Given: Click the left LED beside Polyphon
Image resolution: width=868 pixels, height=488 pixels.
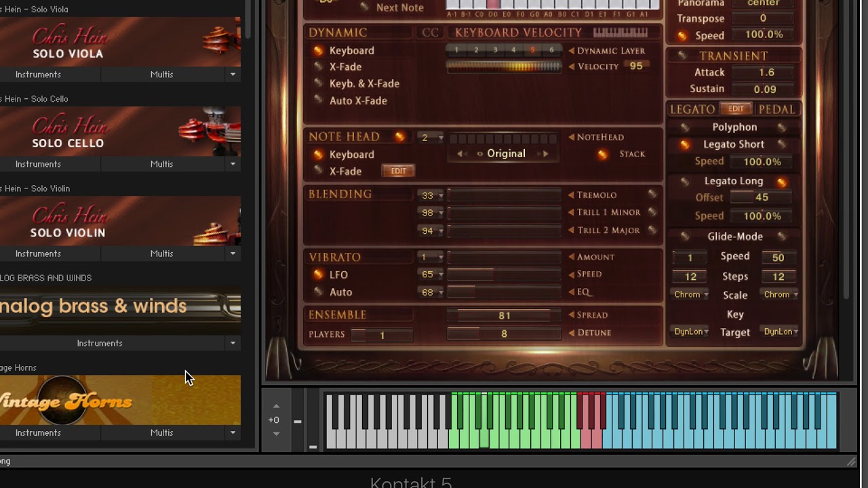Looking at the screenshot, I should 684,127.
